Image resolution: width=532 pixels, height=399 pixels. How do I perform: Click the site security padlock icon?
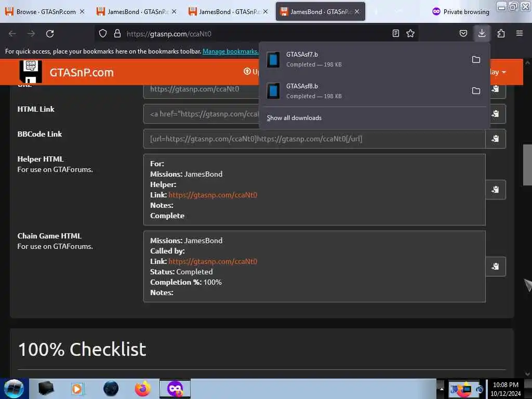point(117,34)
